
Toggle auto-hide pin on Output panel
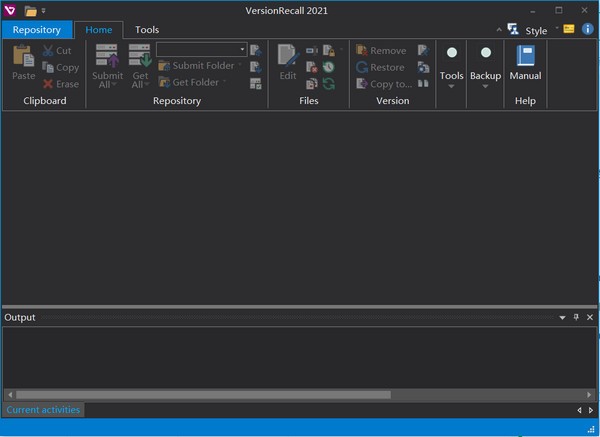(x=576, y=317)
